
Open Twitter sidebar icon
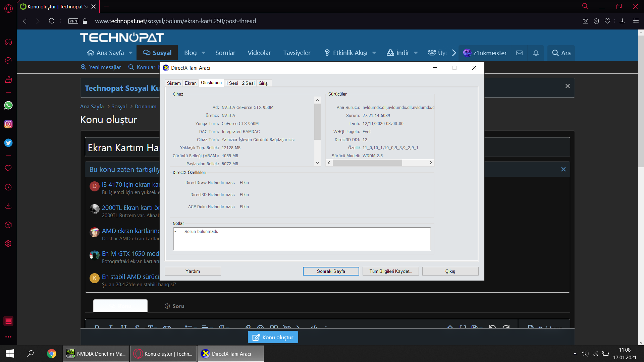[x=8, y=143]
